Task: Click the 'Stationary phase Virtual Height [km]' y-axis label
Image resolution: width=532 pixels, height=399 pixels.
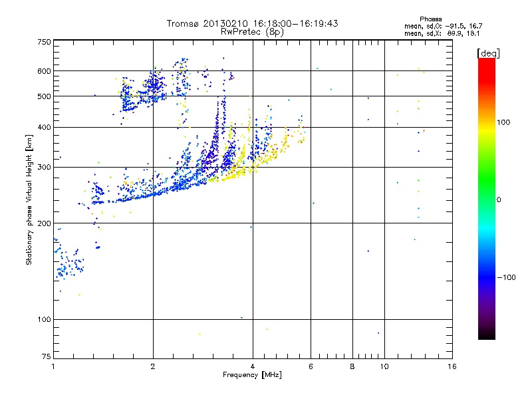Action: coord(29,199)
